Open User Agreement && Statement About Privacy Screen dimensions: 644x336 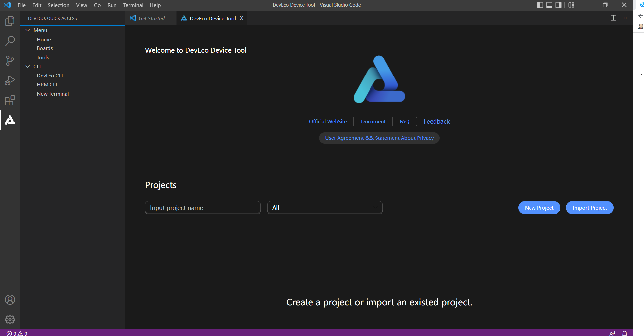(379, 138)
